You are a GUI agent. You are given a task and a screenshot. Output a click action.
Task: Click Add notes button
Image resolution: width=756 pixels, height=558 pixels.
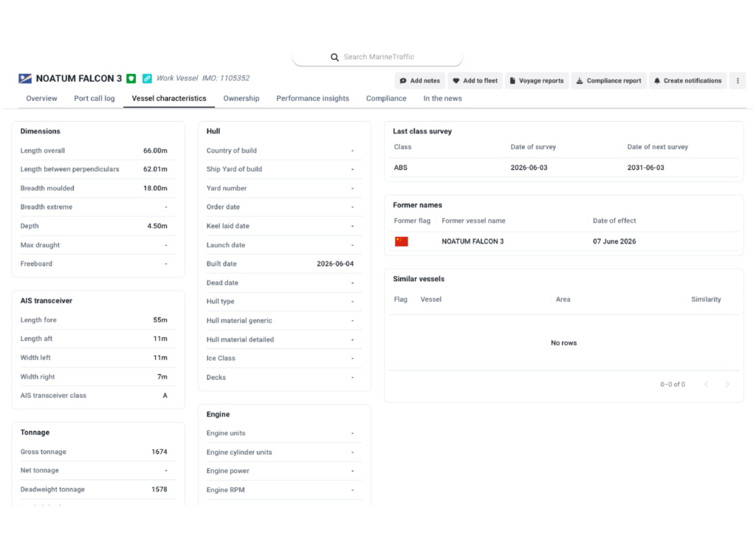pyautogui.click(x=420, y=81)
